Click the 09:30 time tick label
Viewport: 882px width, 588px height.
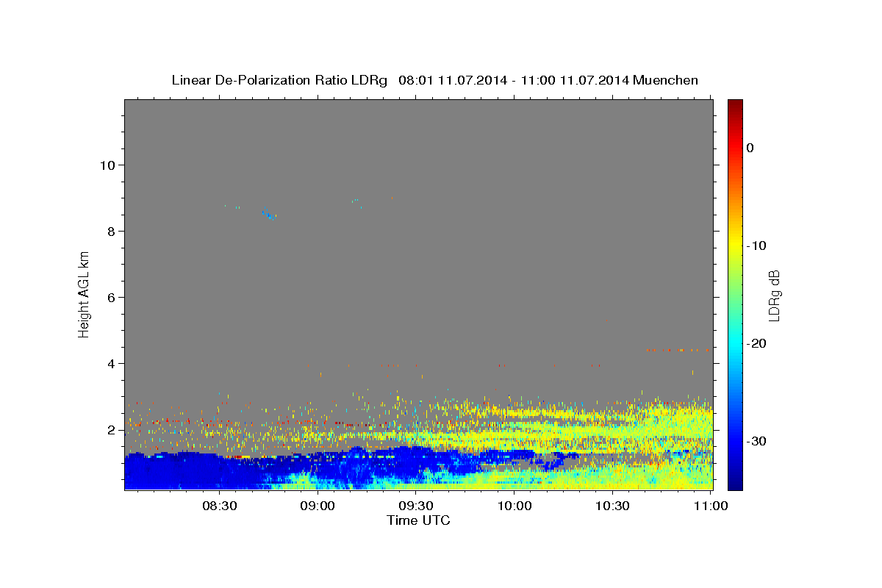coord(416,506)
